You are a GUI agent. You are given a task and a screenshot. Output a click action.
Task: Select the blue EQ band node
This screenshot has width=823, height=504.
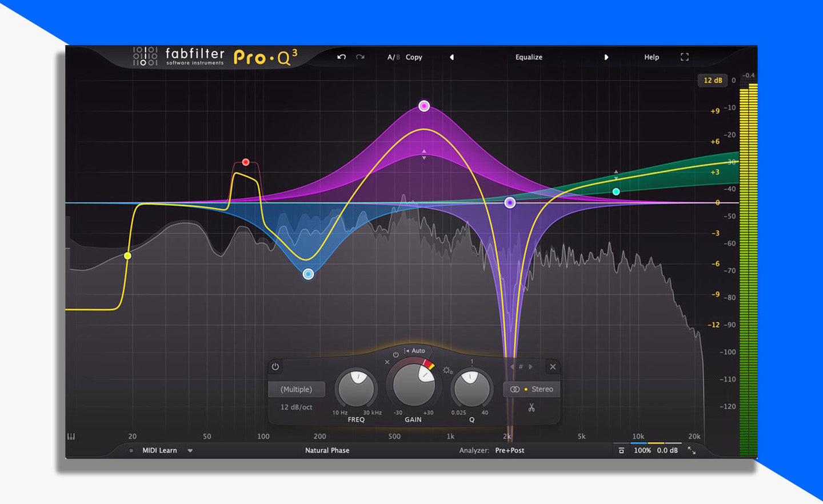point(308,274)
